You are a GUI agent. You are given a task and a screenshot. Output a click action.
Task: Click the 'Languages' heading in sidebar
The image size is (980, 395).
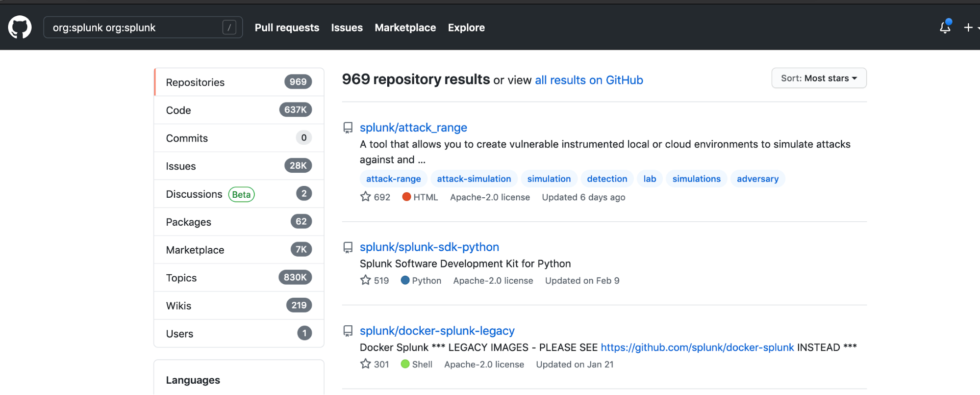193,380
